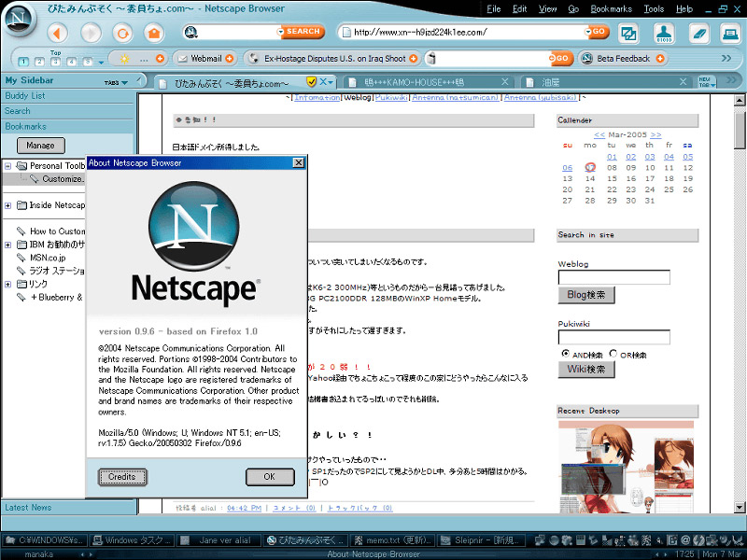This screenshot has height=560, width=747.
Task: Open the Ex-Hostage Disputes news headline
Action: tap(334, 59)
